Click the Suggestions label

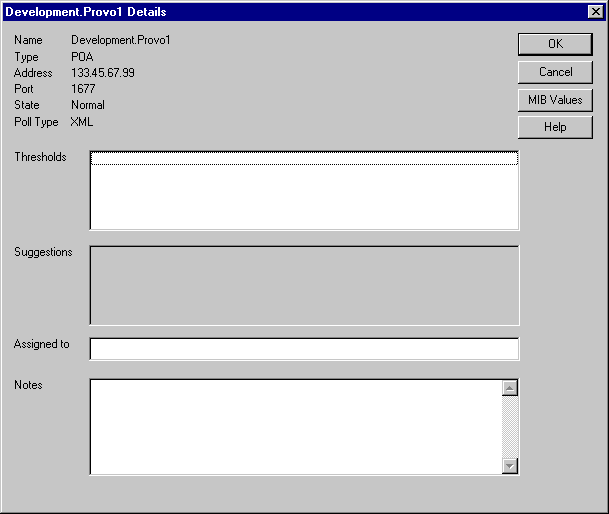point(43,252)
